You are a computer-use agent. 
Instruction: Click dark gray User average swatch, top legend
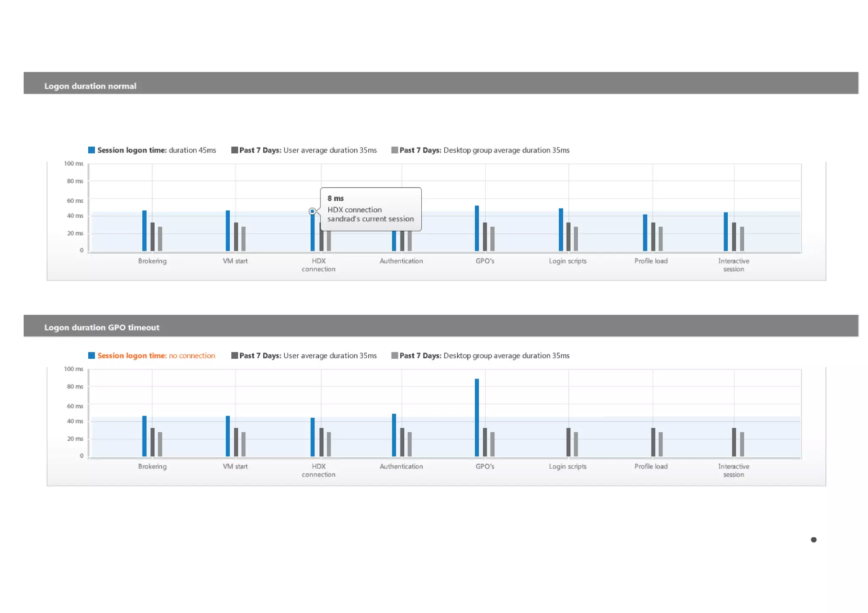pos(234,150)
